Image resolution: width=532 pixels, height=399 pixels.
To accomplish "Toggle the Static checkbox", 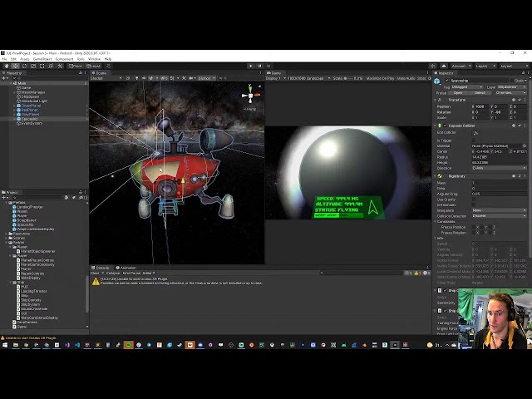I will click(511, 81).
